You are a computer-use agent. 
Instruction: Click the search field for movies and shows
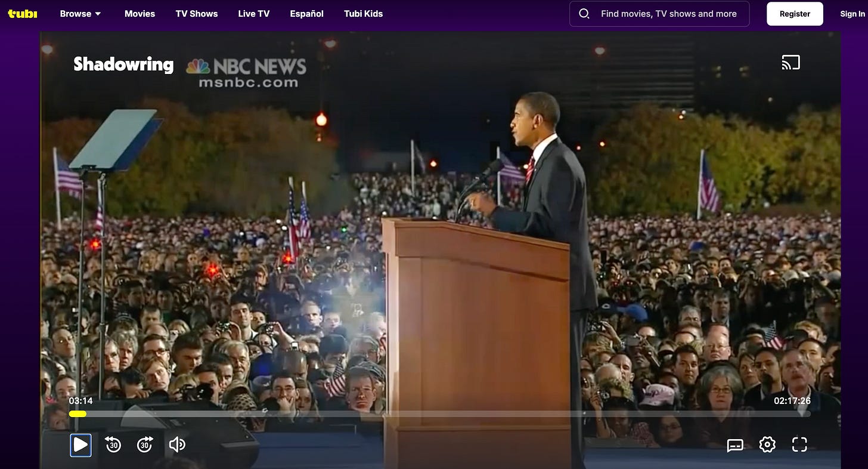pyautogui.click(x=659, y=14)
